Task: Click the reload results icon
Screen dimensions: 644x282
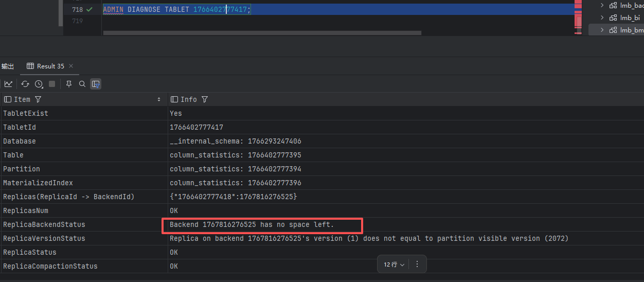Action: click(25, 84)
